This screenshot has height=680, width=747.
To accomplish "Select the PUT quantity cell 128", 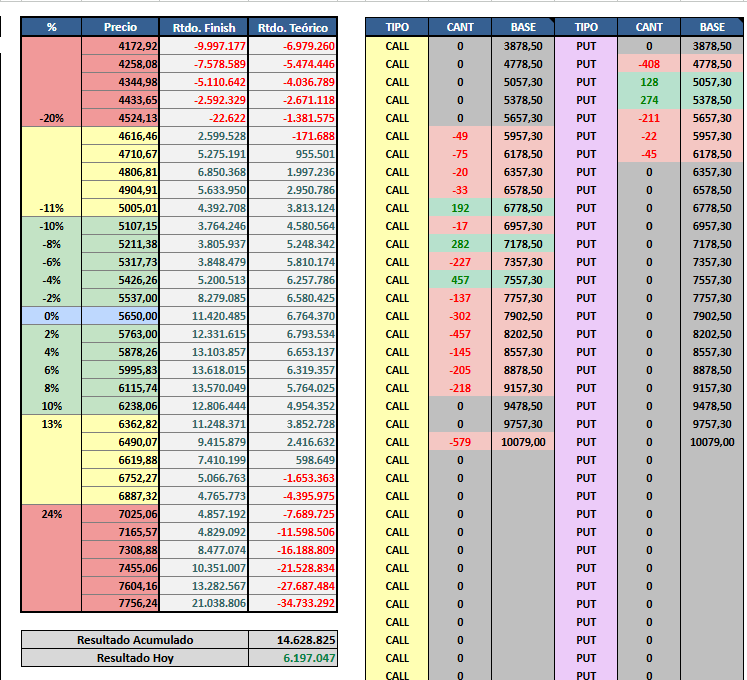I will point(649,82).
